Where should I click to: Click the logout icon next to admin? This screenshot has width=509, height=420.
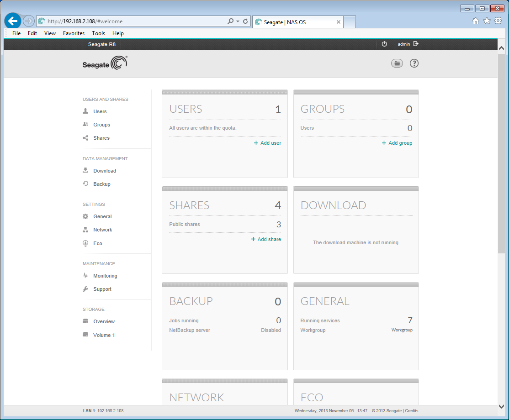pos(416,44)
